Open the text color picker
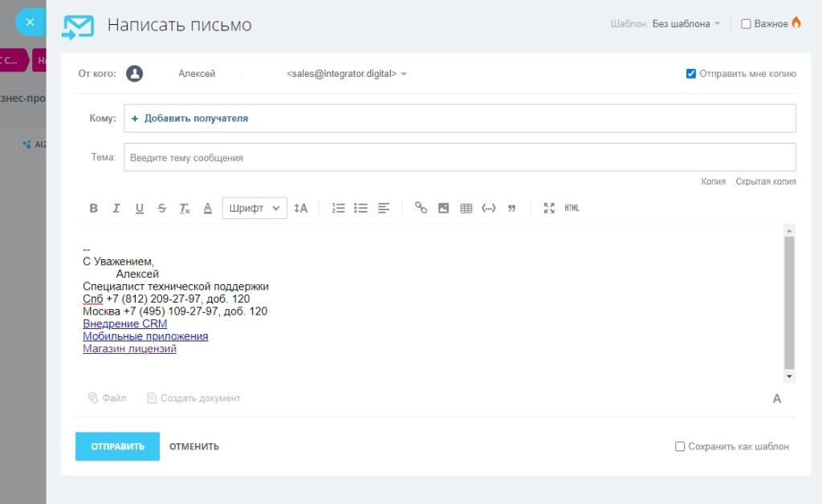The image size is (822, 504). 207,209
